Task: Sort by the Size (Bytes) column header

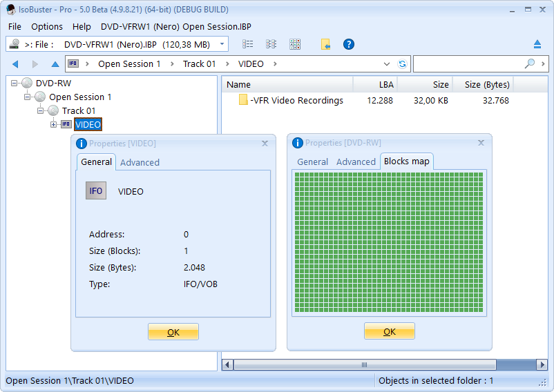Action: (483, 84)
